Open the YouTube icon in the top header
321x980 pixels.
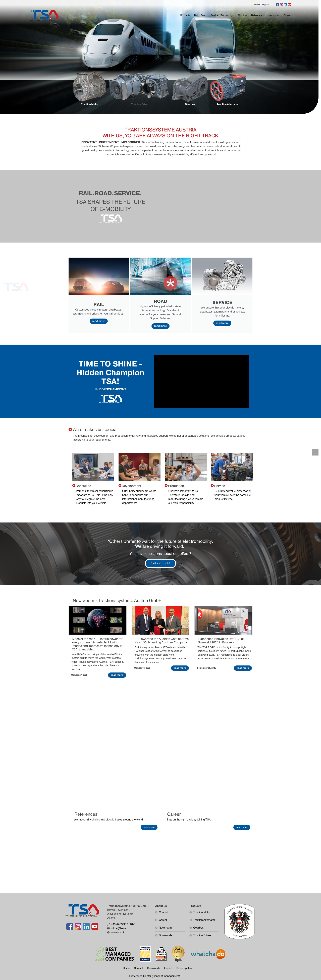pos(289,5)
